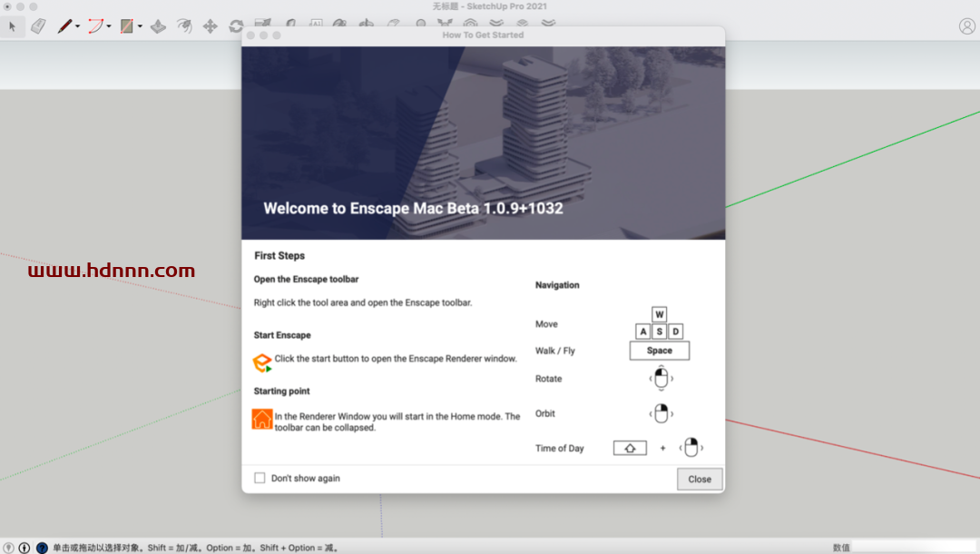Select the Paint Bucket tool
Image resolution: width=980 pixels, height=554 pixels.
340,23
